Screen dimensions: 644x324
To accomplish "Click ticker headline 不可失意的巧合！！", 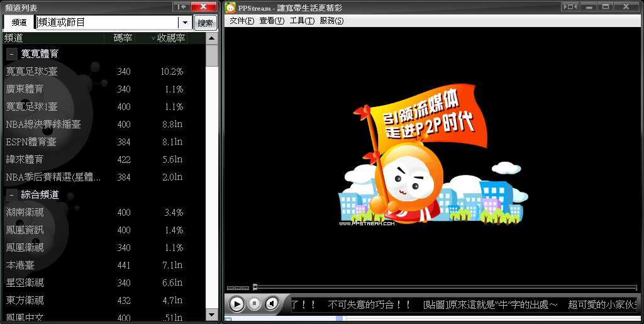I will click(x=369, y=304).
